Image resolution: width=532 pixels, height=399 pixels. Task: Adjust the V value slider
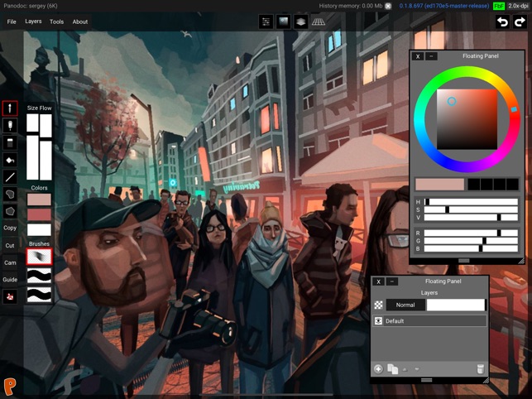point(471,218)
